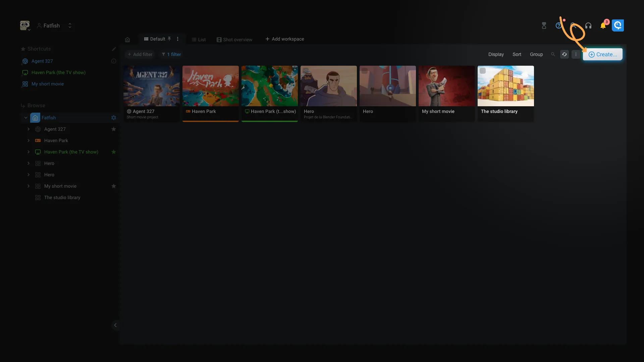Select checkbox on The studio library card
Image resolution: width=644 pixels, height=362 pixels.
click(x=483, y=71)
